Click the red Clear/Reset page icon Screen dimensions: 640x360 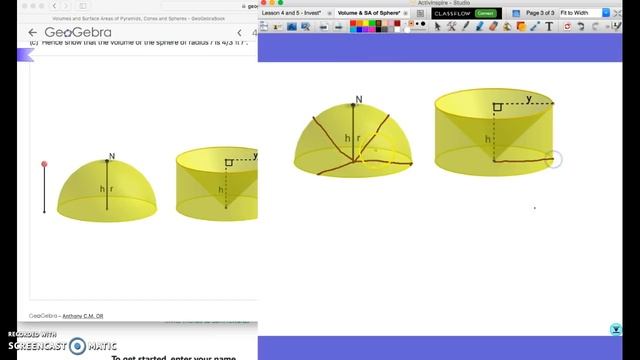pyautogui.click(x=567, y=27)
